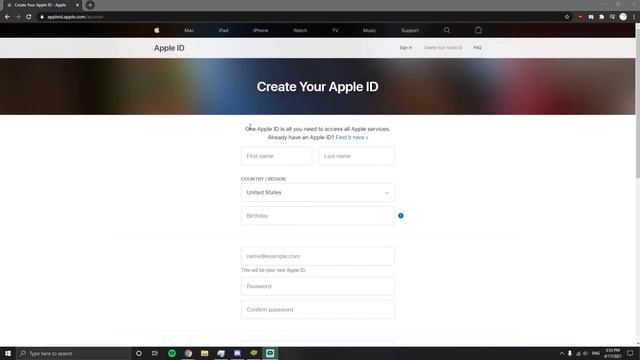Open Music menu in Apple navigation
Viewport: 640px width, 360px height.
(x=369, y=31)
